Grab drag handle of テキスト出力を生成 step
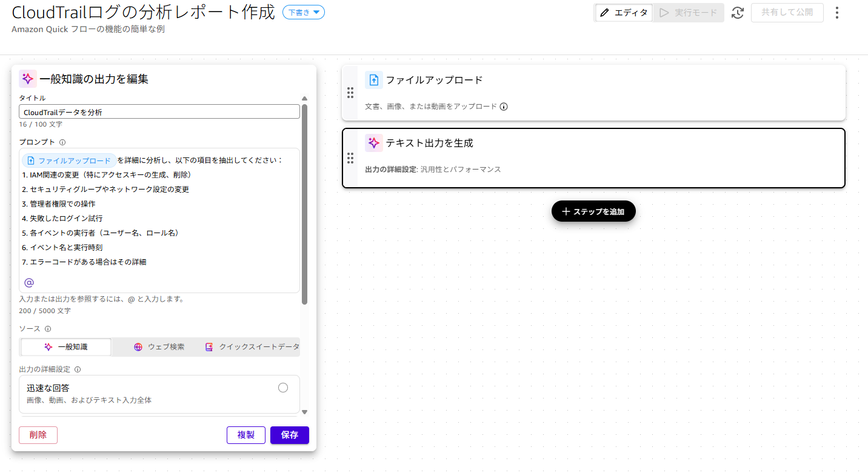Screen dimensions: 868x473 [350, 158]
